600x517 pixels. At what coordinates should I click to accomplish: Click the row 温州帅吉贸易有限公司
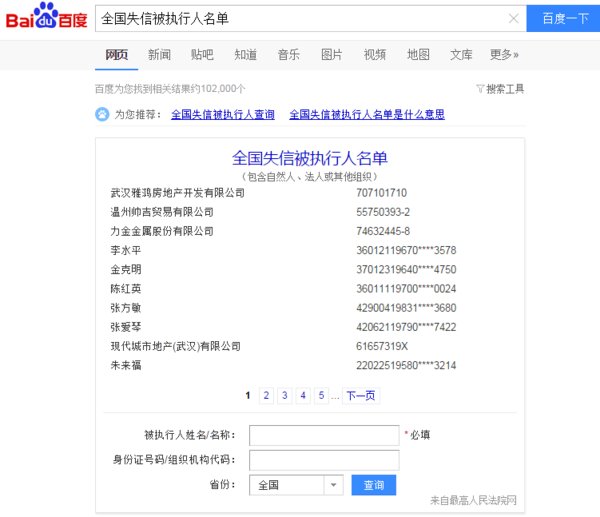162,212
